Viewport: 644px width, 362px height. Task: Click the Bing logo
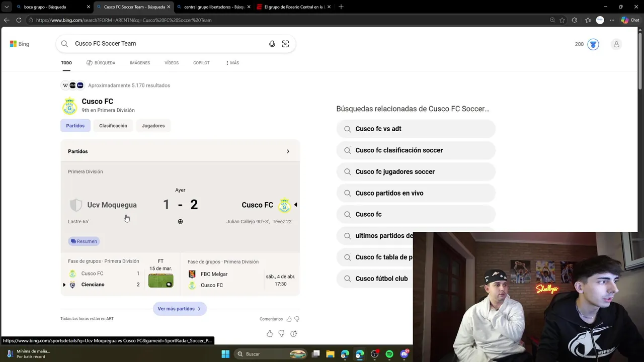pyautogui.click(x=20, y=44)
